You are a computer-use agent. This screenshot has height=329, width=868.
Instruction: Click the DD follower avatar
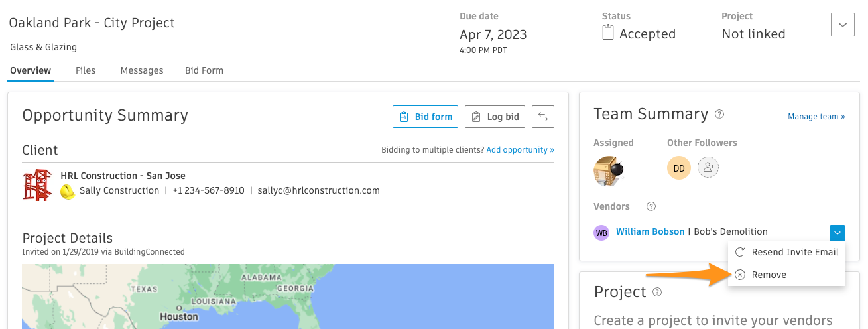pos(679,168)
